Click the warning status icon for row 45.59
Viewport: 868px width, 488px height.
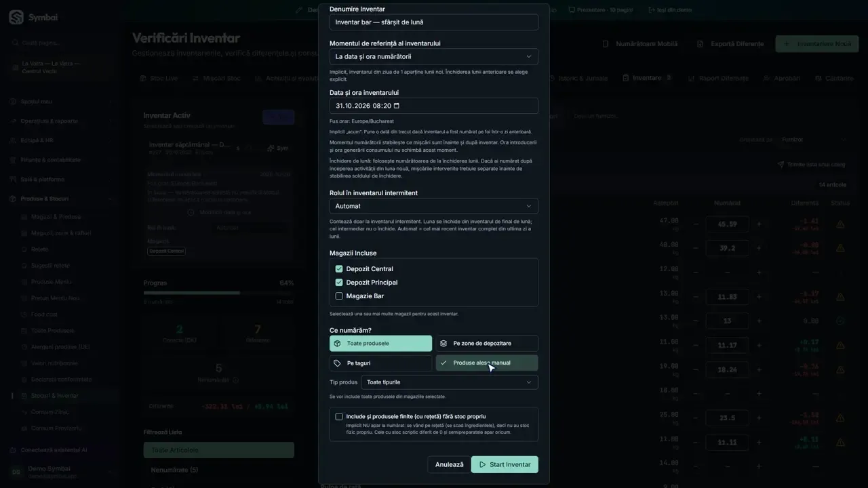point(840,224)
